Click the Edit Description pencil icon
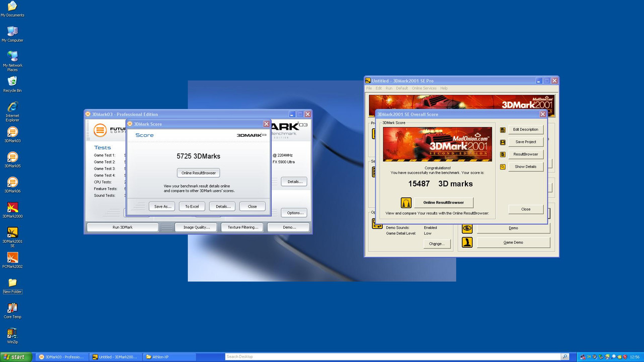Viewport: 644px width, 362px height. (503, 130)
